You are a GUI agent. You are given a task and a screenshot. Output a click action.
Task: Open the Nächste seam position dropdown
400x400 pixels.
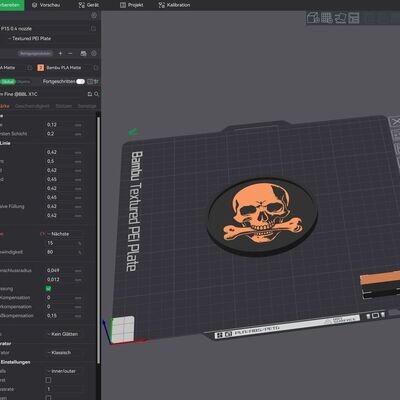click(63, 234)
